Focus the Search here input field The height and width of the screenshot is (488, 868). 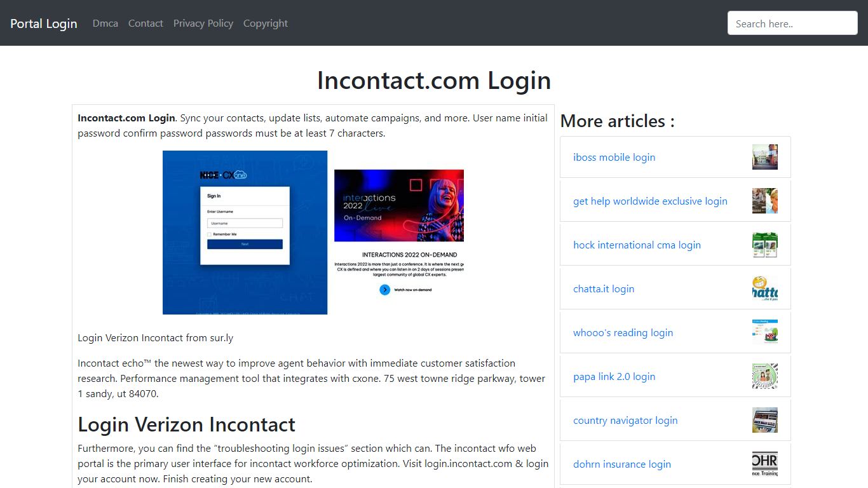tap(792, 24)
